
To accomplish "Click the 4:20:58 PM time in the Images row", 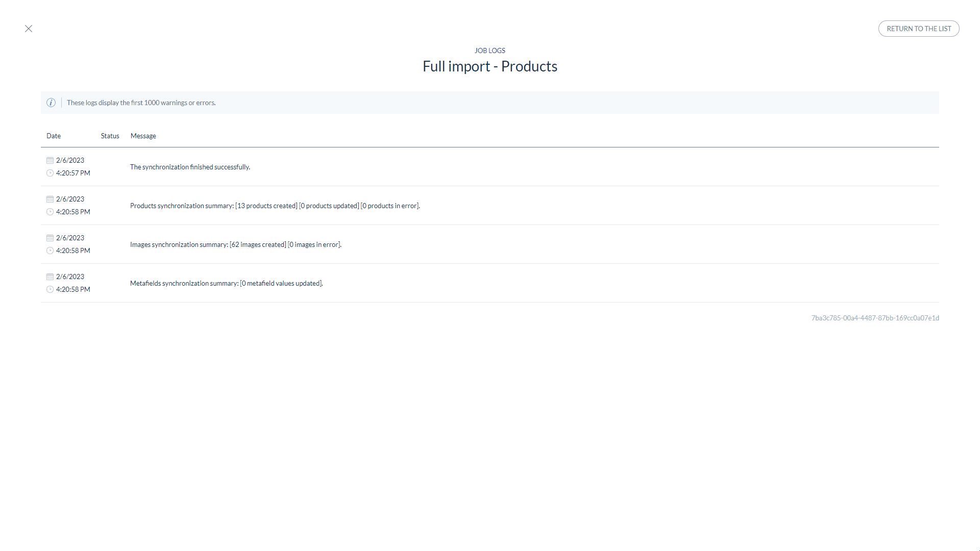I will point(73,251).
